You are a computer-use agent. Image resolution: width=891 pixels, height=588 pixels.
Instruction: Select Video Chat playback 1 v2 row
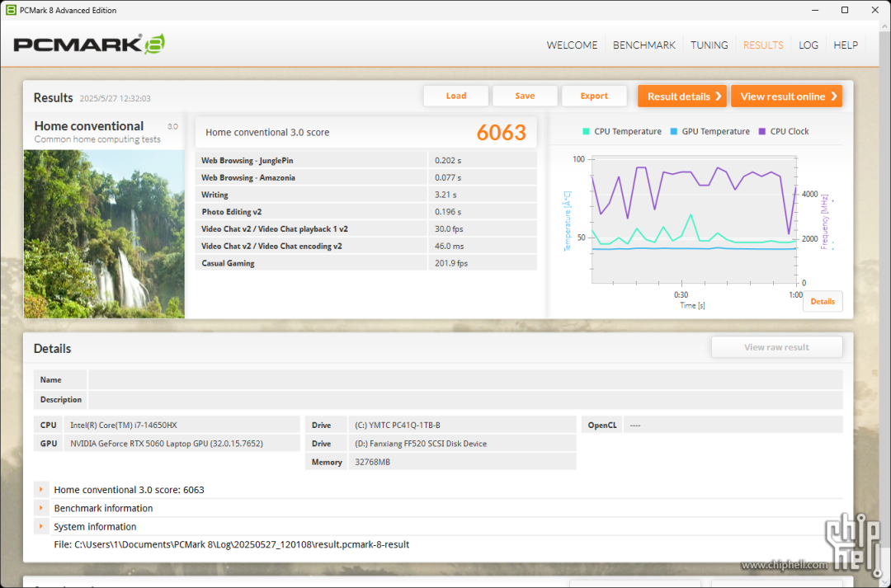coord(366,228)
